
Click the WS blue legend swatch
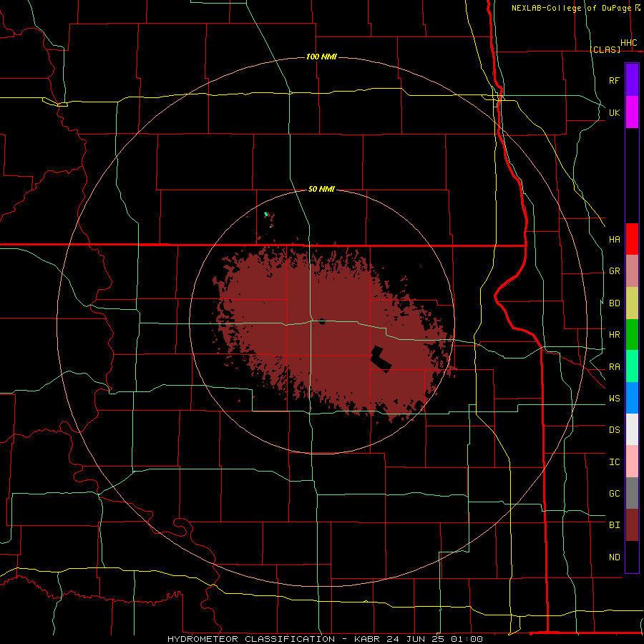tap(632, 398)
